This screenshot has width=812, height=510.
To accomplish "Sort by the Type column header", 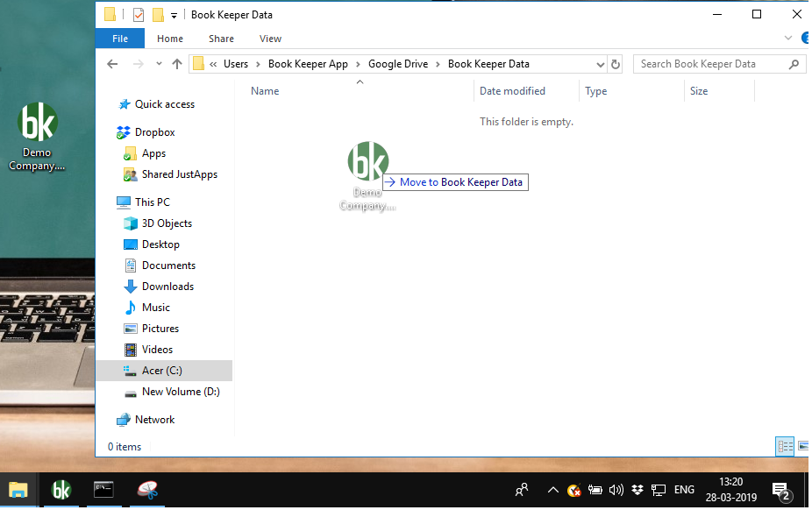I will pyautogui.click(x=596, y=91).
